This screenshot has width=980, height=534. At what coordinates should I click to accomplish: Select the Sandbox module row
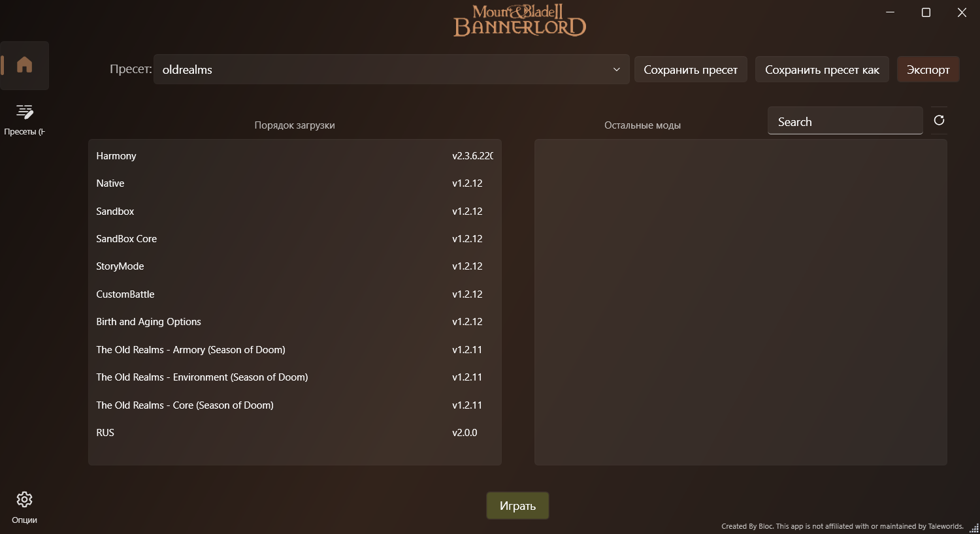point(295,212)
